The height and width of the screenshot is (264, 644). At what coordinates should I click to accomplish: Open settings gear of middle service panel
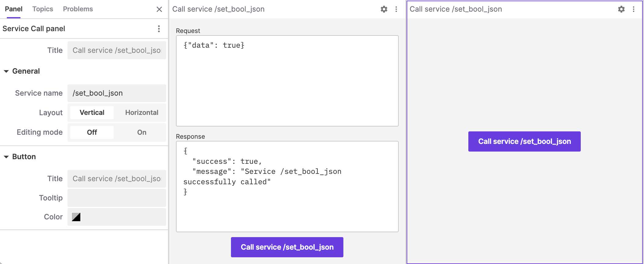(384, 9)
